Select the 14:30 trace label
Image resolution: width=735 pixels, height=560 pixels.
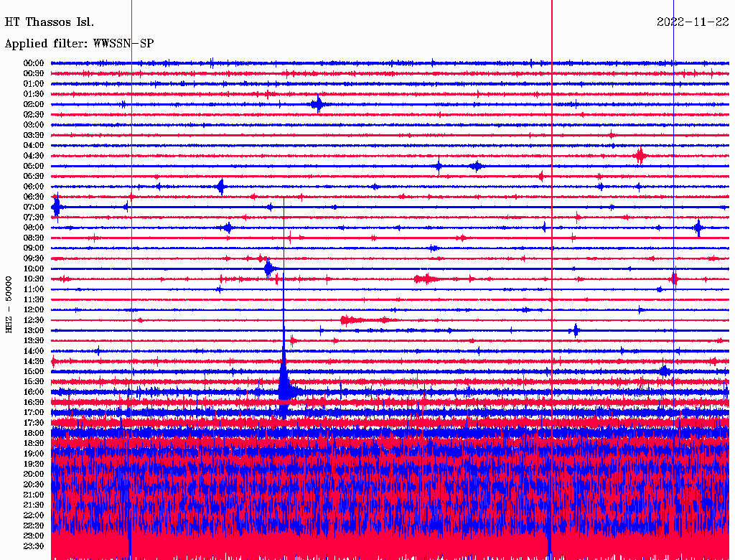click(x=34, y=361)
